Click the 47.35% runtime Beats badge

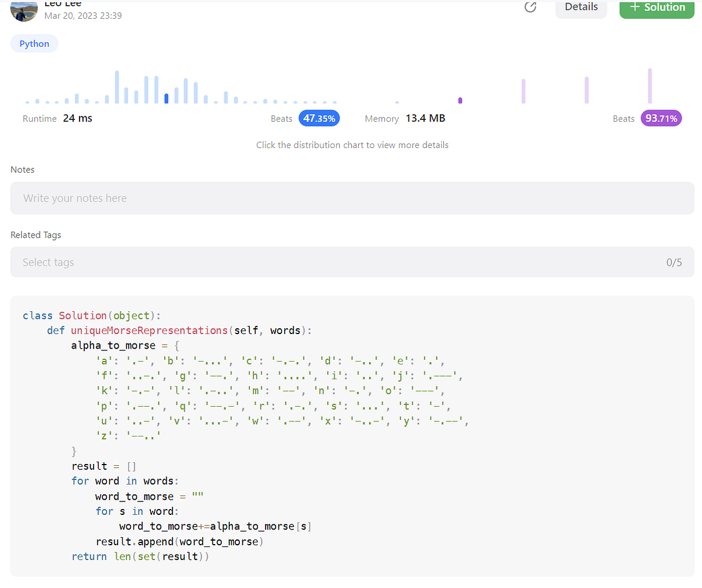point(319,118)
